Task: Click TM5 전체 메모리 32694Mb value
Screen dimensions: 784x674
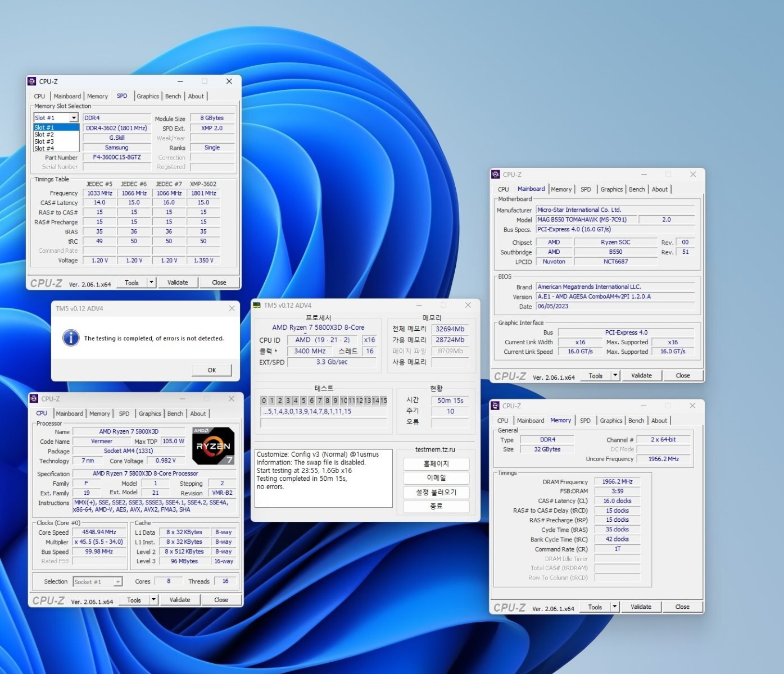Action: point(450,329)
